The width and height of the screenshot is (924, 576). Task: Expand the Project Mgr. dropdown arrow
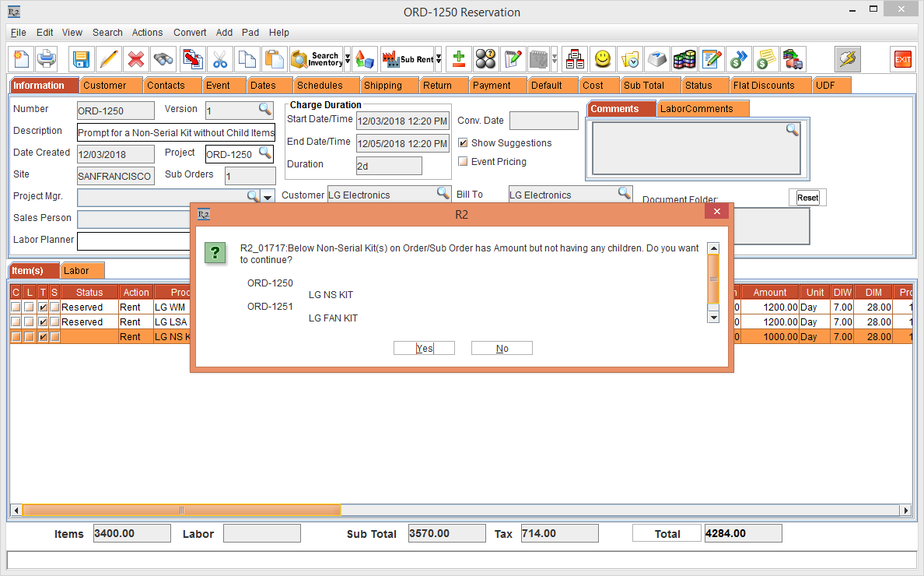click(268, 197)
